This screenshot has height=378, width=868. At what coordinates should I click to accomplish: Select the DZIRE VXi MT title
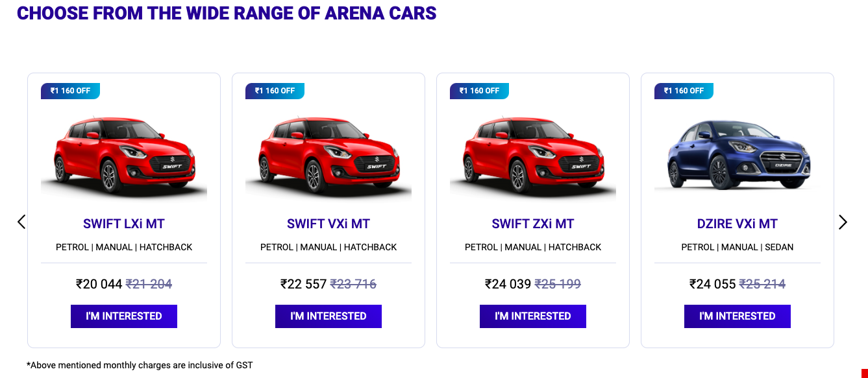tap(738, 224)
